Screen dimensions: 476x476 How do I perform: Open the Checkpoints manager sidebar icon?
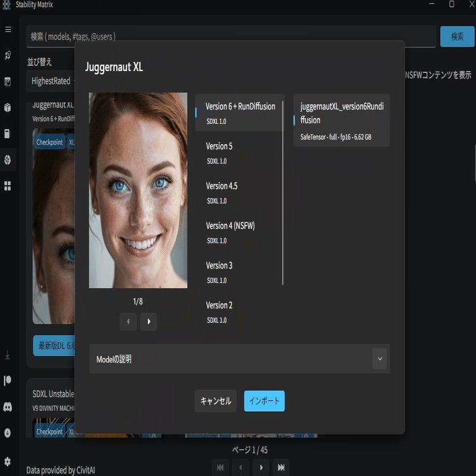point(8,134)
